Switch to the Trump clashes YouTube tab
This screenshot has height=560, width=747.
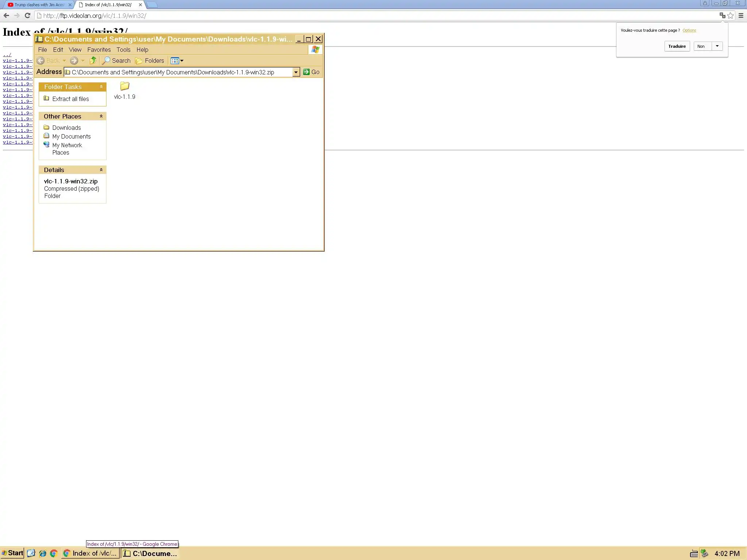39,5
